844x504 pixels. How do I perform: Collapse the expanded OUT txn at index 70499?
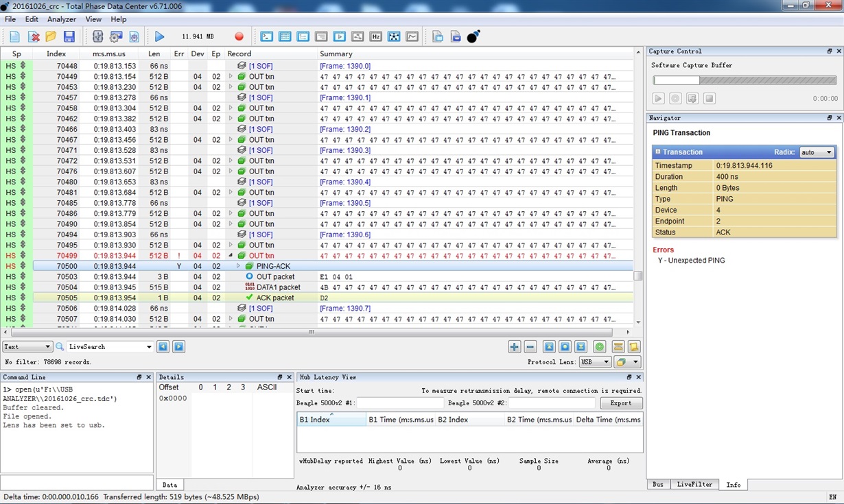pos(231,256)
